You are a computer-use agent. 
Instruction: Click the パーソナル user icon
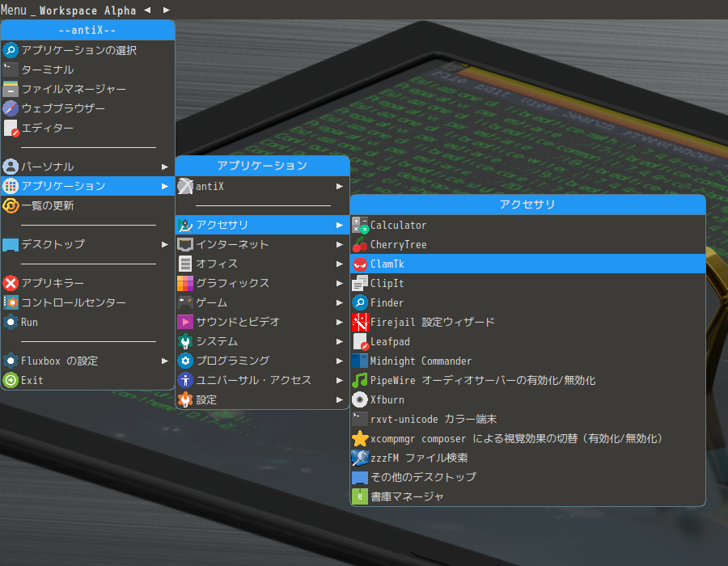tap(11, 167)
